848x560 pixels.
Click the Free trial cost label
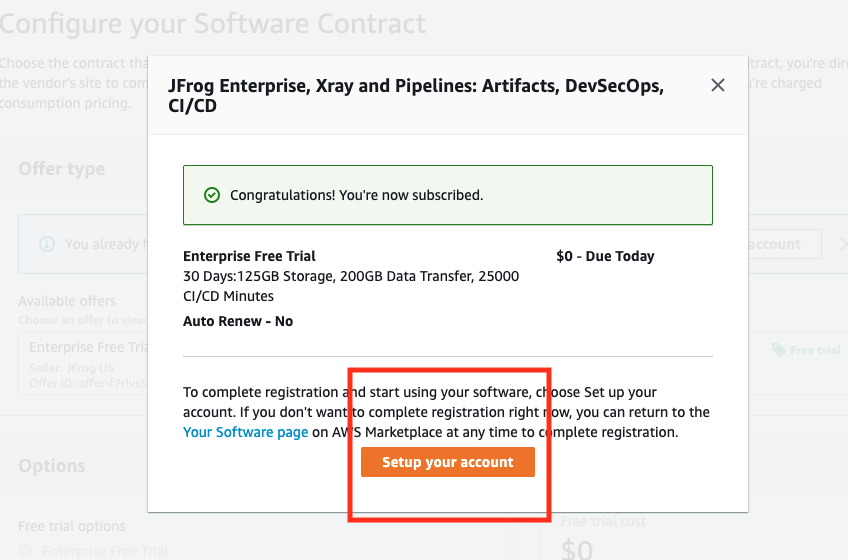coord(603,521)
